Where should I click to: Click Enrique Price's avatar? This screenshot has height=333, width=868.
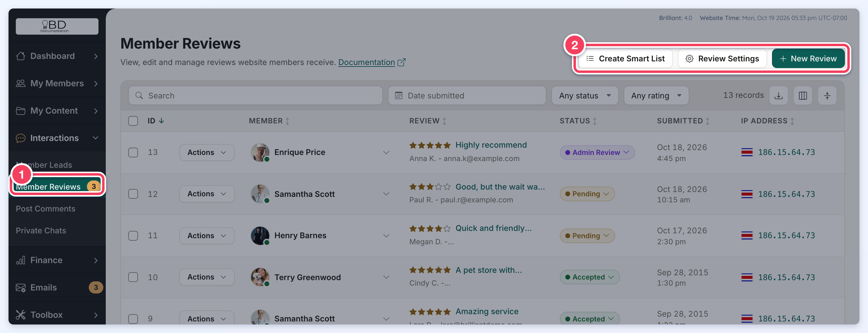tap(260, 152)
